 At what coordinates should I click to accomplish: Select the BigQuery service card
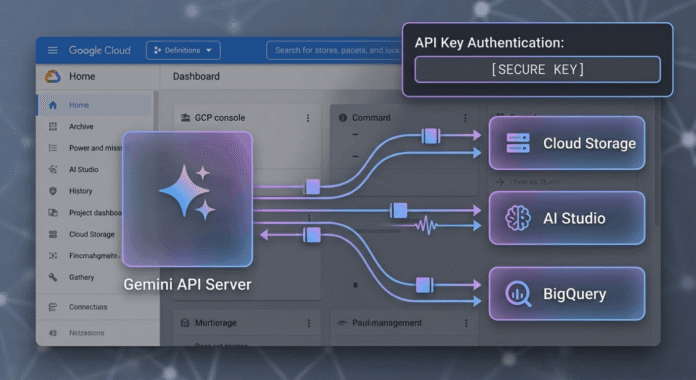pyautogui.click(x=567, y=293)
